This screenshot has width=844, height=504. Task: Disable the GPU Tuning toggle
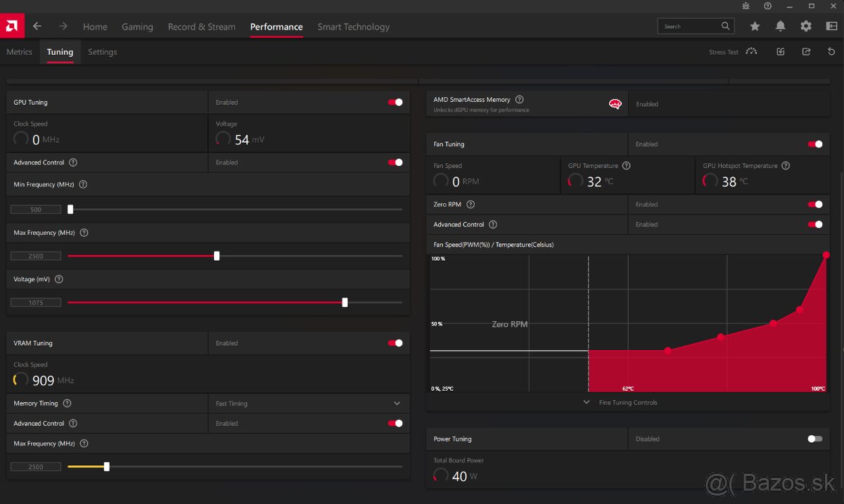[x=395, y=103]
